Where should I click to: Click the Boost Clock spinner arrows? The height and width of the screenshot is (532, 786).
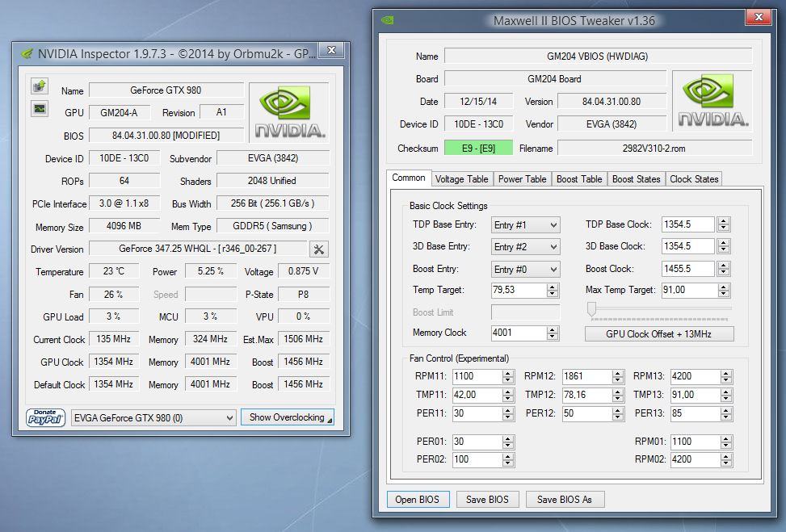pyautogui.click(x=723, y=269)
